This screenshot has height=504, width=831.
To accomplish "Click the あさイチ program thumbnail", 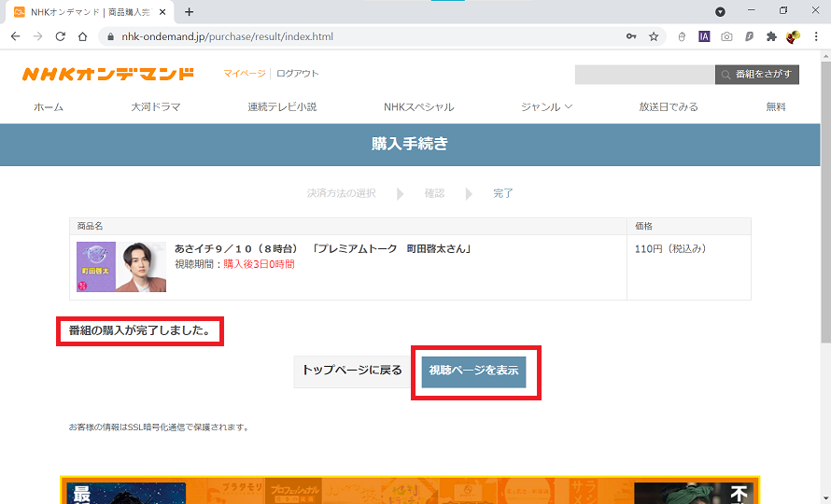I will [x=121, y=267].
